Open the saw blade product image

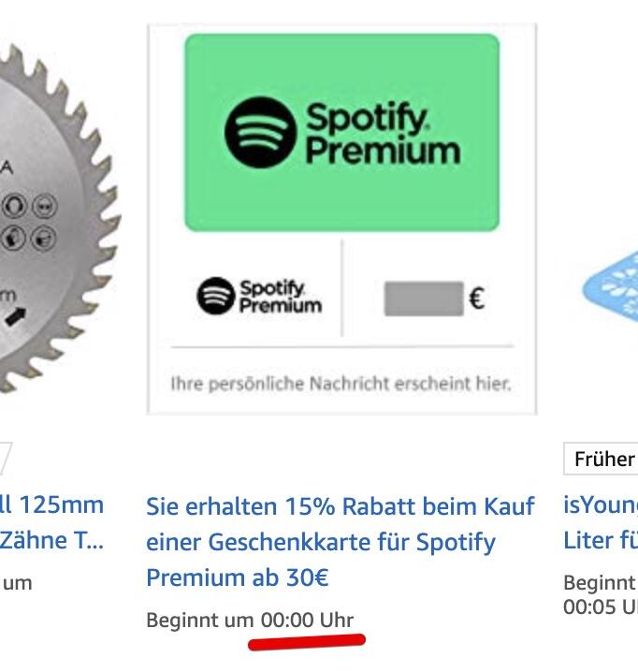pyautogui.click(x=47, y=215)
